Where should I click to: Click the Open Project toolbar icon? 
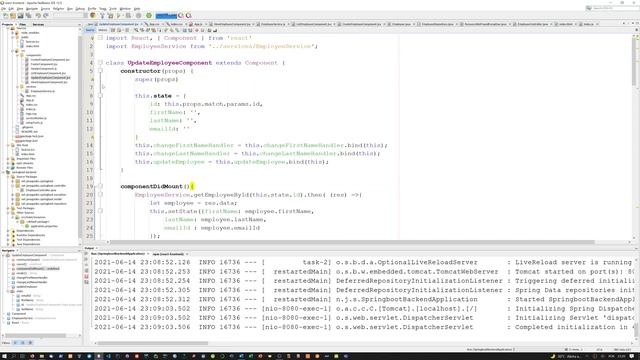[20, 16]
